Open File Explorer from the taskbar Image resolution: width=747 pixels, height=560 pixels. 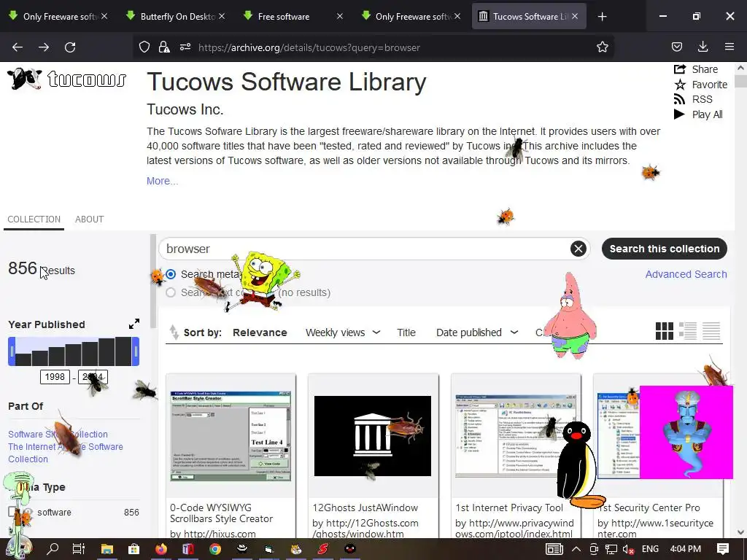pyautogui.click(x=107, y=549)
